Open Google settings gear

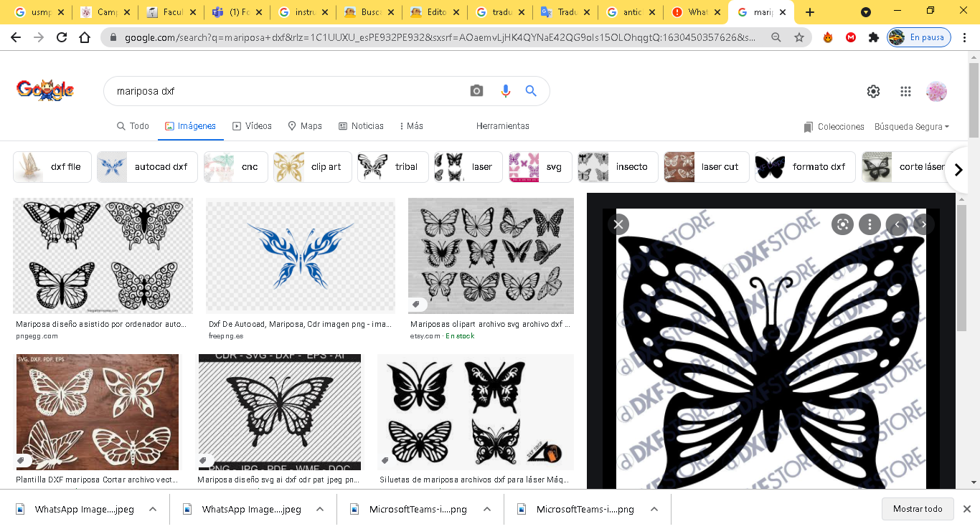coord(873,91)
